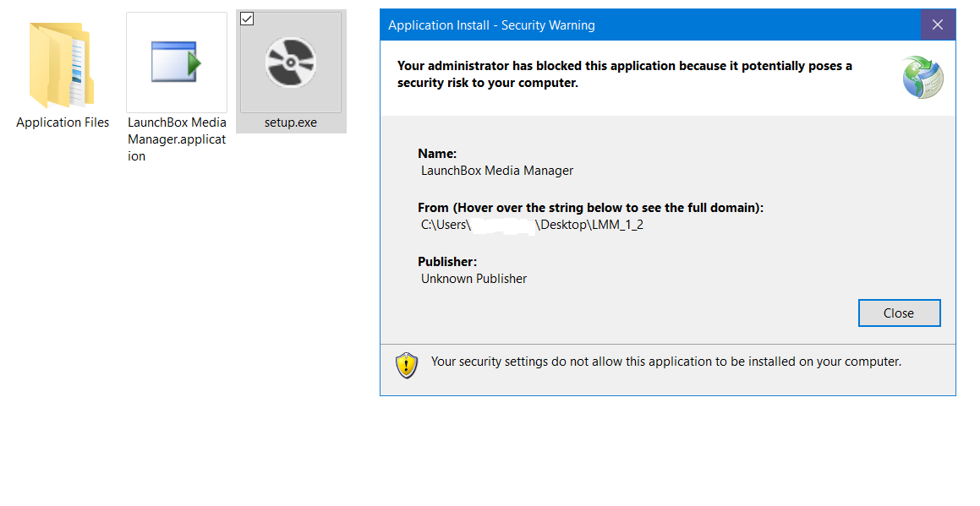Click the yellow security shield icon
The width and height of the screenshot is (980, 506).
click(406, 366)
